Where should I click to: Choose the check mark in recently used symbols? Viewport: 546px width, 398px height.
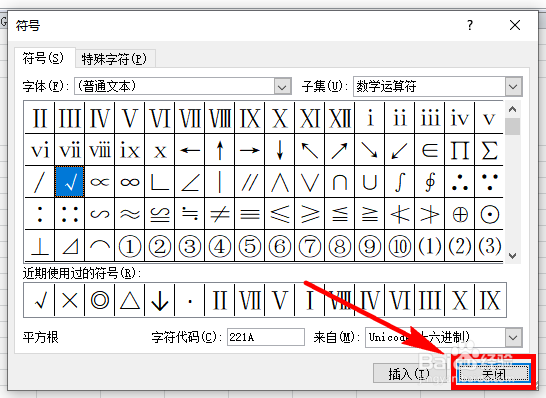click(x=40, y=300)
